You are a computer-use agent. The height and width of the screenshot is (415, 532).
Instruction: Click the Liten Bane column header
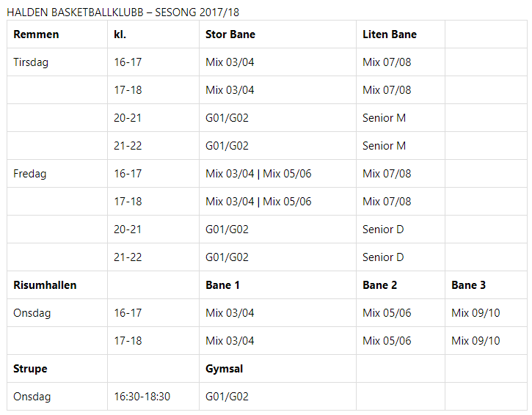click(390, 34)
